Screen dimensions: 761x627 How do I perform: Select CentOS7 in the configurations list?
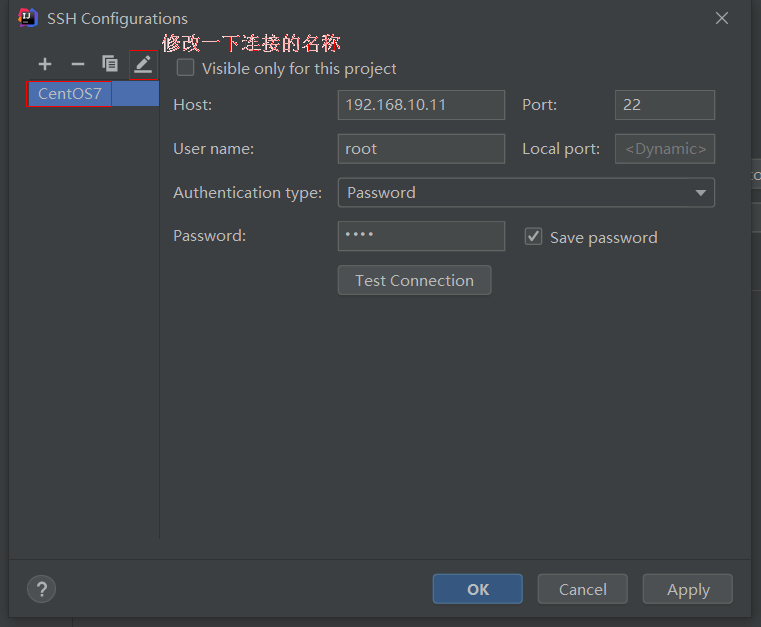[x=70, y=94]
